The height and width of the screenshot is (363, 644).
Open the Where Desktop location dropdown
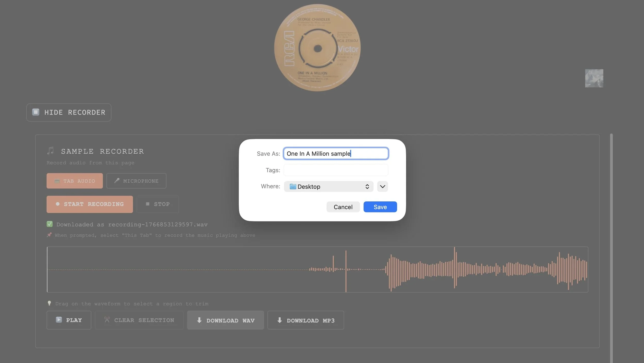coord(328,186)
